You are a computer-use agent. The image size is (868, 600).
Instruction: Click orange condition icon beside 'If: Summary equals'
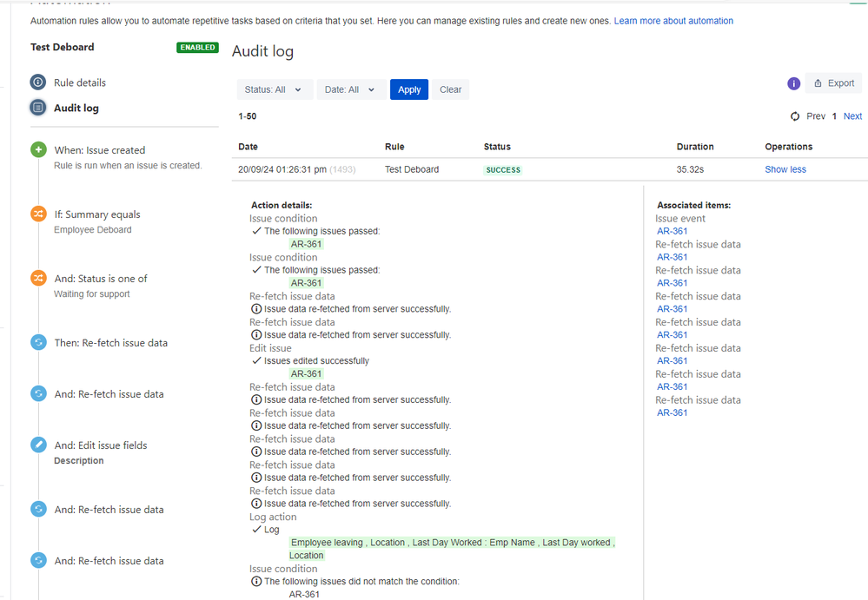tap(38, 214)
